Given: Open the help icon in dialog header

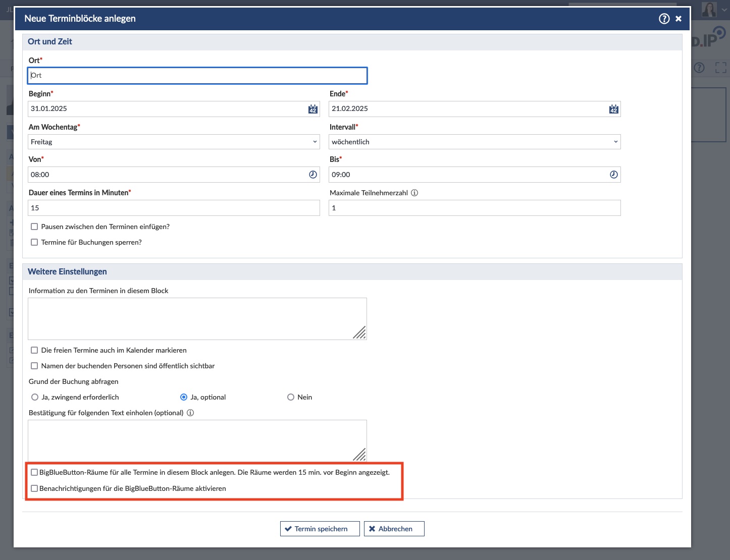Looking at the screenshot, I should [x=664, y=19].
